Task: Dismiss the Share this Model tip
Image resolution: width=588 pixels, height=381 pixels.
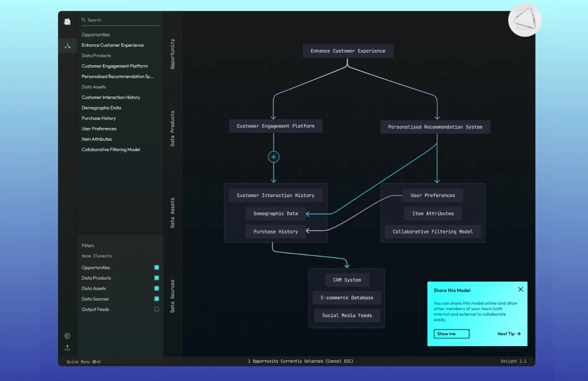Action: (x=520, y=289)
